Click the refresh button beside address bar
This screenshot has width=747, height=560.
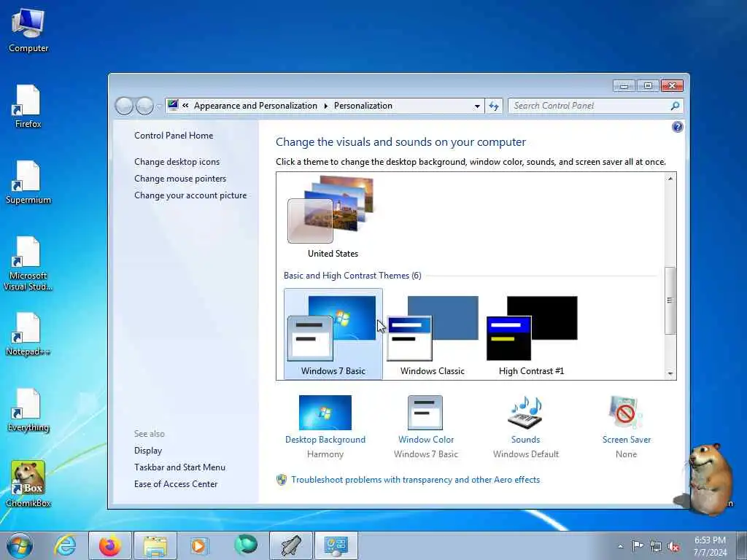pyautogui.click(x=494, y=106)
